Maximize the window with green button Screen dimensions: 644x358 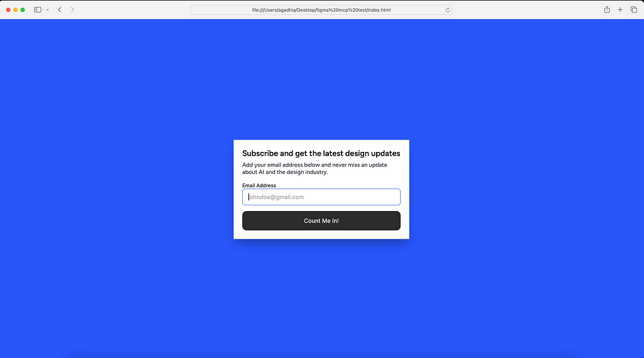(23, 10)
